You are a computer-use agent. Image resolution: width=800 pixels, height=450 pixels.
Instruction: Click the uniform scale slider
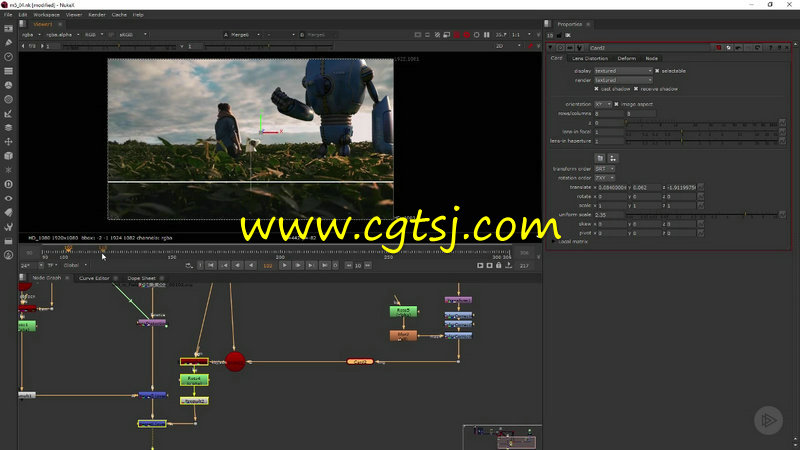pos(702,215)
